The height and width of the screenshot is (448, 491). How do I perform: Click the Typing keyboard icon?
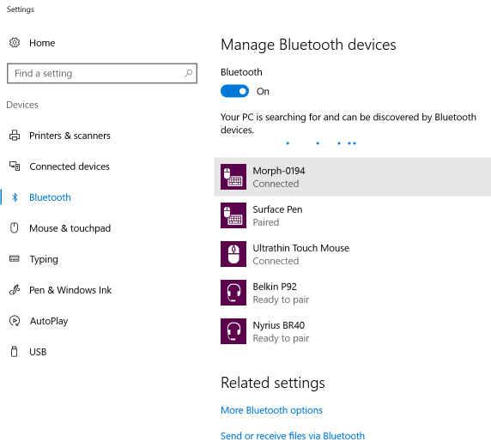click(15, 258)
